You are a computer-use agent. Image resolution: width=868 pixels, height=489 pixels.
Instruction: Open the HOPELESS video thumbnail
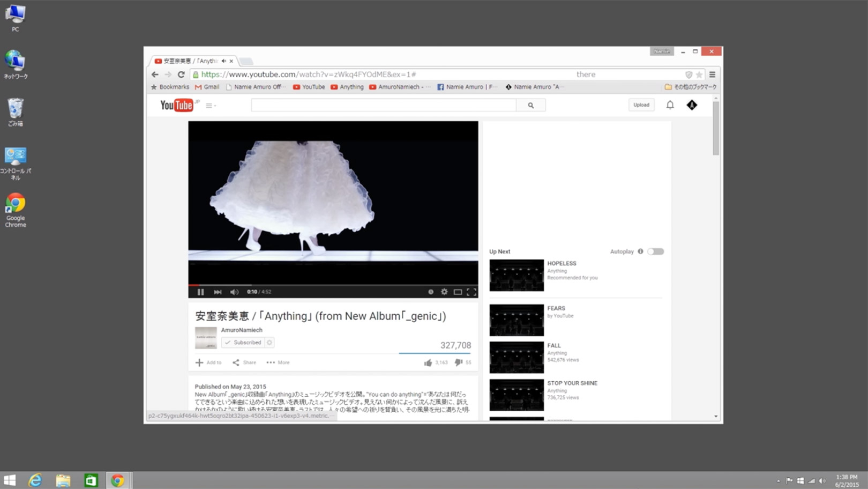click(x=517, y=275)
